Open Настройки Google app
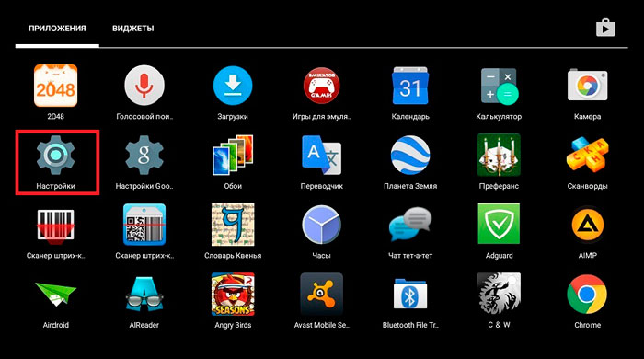 point(144,156)
